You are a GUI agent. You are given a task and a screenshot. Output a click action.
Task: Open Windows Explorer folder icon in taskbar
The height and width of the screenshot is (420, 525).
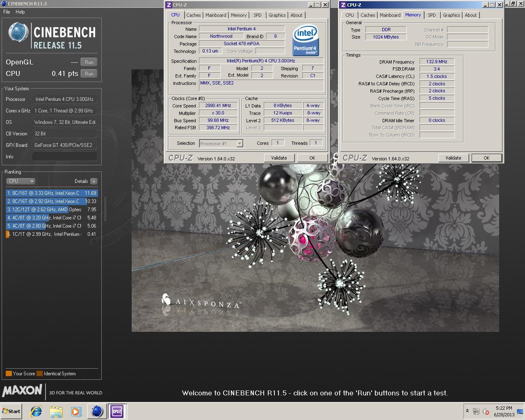(x=56, y=411)
